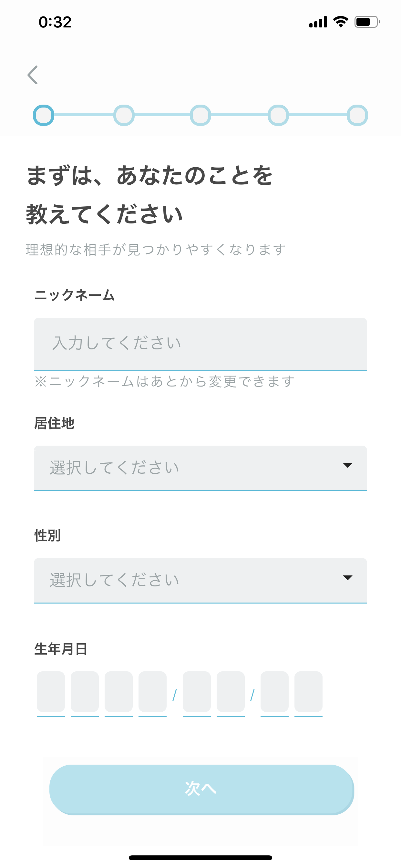Viewport: 401px width, 868px height.
Task: Tap the Wi-Fi icon in the status bar
Action: pyautogui.click(x=340, y=22)
